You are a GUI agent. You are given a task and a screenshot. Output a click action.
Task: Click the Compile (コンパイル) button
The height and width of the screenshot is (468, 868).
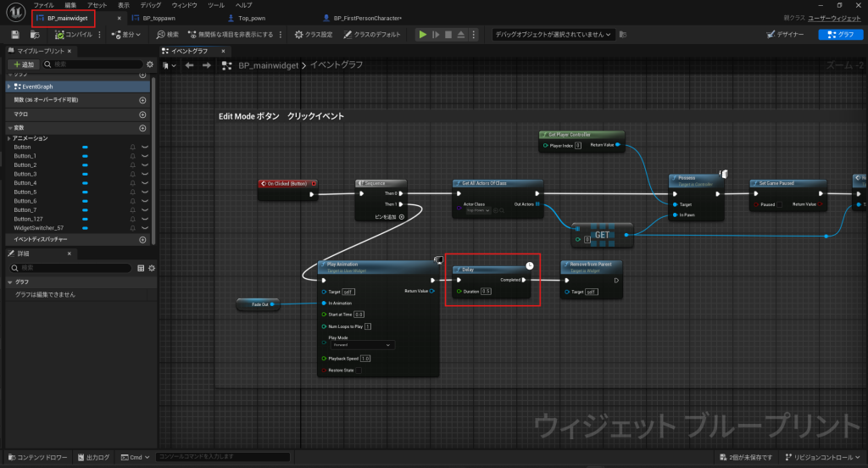pyautogui.click(x=73, y=35)
